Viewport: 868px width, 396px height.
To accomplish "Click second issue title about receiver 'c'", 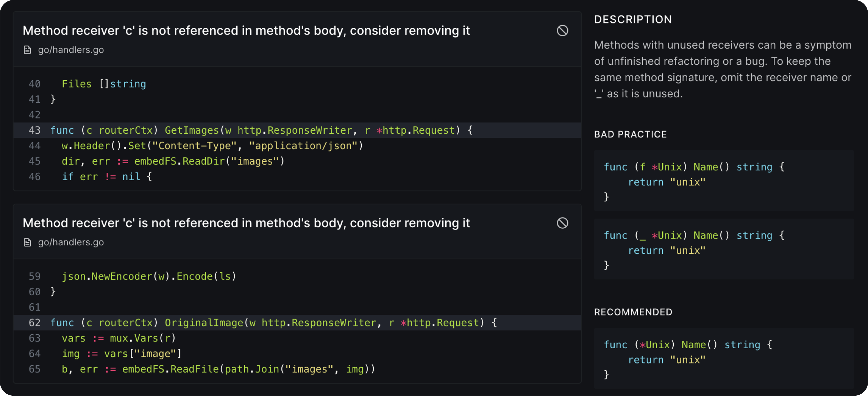I will click(246, 223).
